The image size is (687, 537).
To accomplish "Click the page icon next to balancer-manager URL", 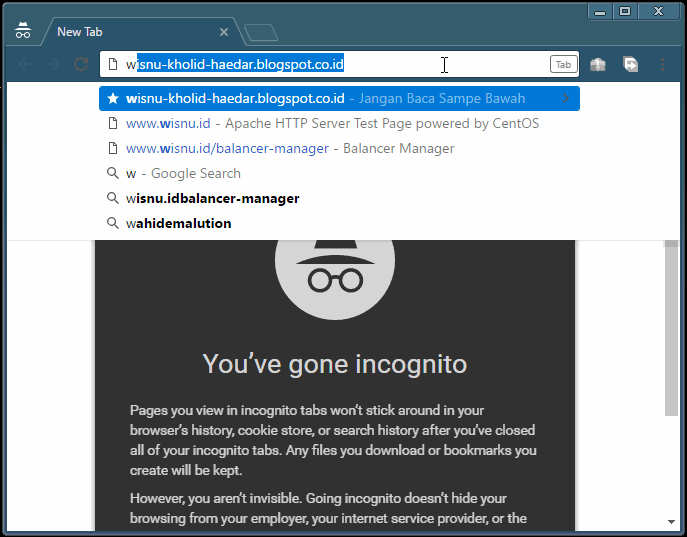I will (x=113, y=148).
